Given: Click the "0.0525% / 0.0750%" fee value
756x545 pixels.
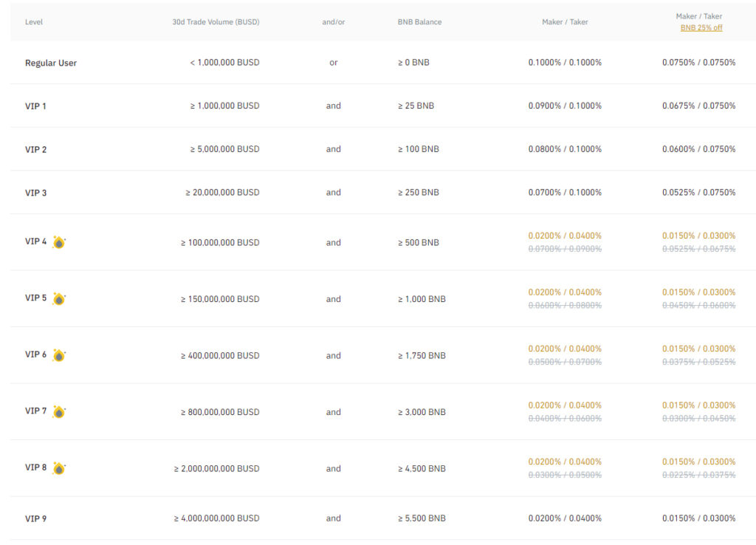Looking at the screenshot, I should coord(698,193).
